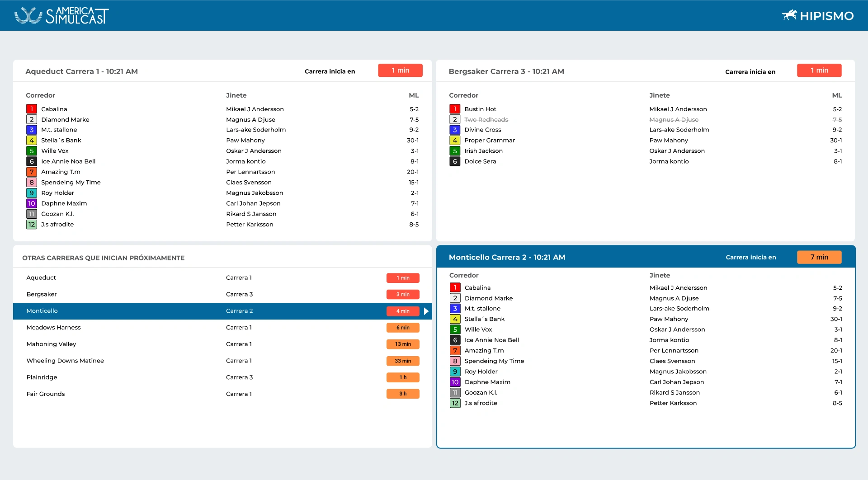This screenshot has width=868, height=480.
Task: Click Bergsaker header 1 min countdown badge
Action: click(x=819, y=71)
